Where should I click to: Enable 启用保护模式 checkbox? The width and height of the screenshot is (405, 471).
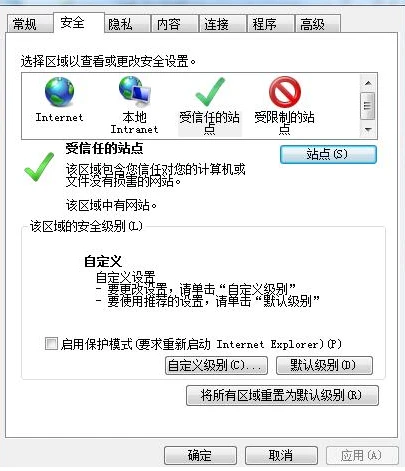pyautogui.click(x=51, y=343)
